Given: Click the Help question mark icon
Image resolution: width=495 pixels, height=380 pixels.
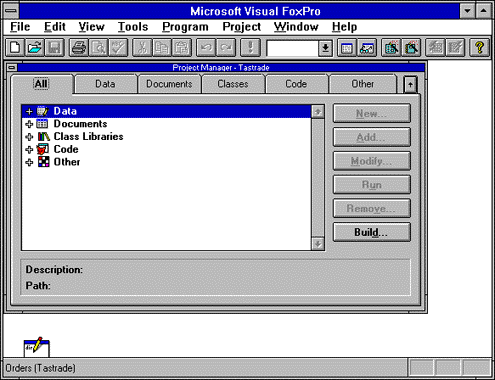Looking at the screenshot, I should [x=479, y=48].
